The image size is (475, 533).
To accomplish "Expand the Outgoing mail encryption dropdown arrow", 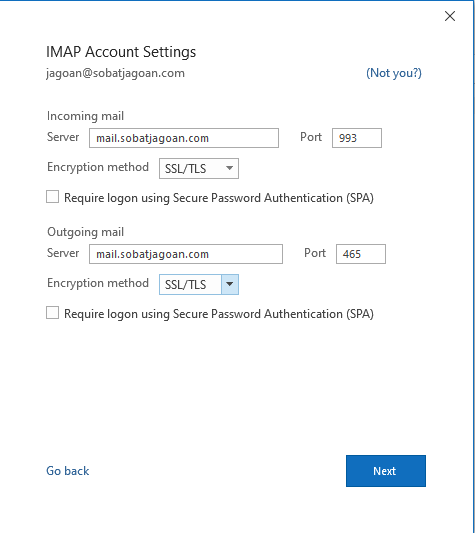I will pyautogui.click(x=230, y=284).
